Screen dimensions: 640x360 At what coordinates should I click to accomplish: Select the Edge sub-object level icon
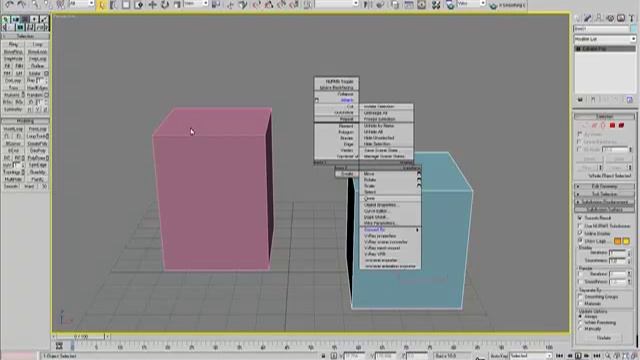pyautogui.click(x=594, y=125)
